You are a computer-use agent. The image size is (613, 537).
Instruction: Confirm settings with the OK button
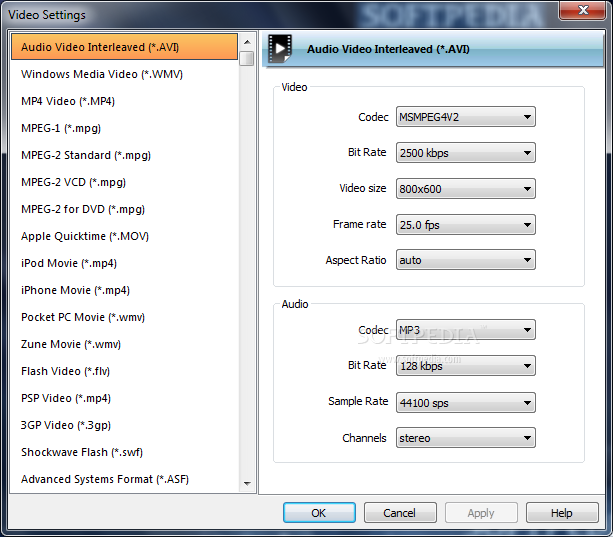319,512
